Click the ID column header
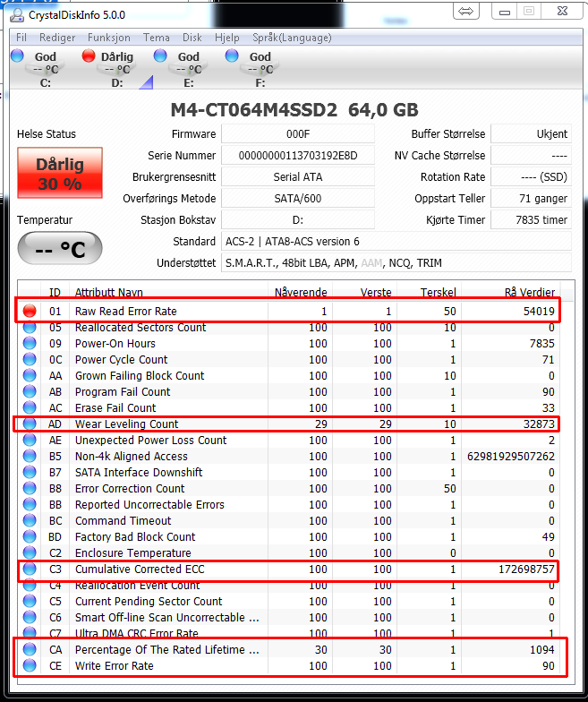 point(55,292)
